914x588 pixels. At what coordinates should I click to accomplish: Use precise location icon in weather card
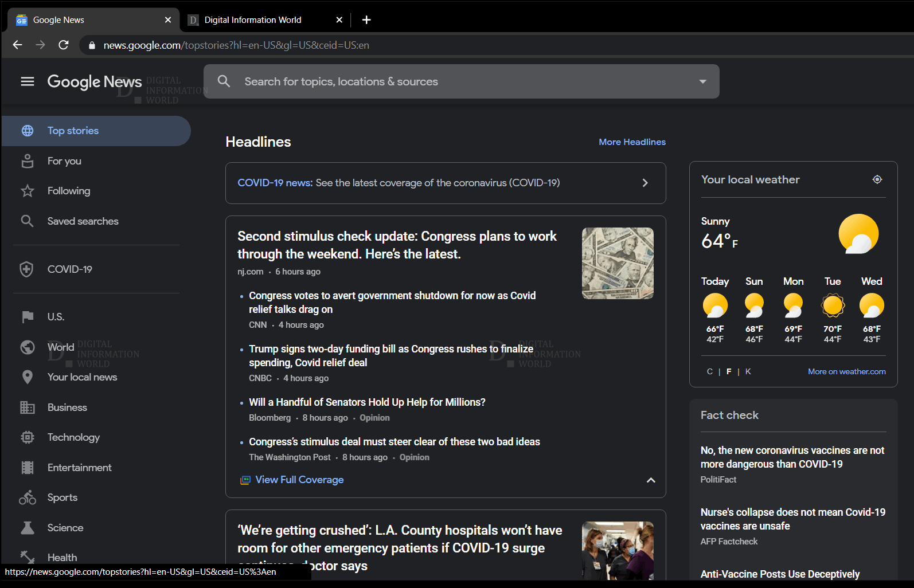click(x=877, y=179)
